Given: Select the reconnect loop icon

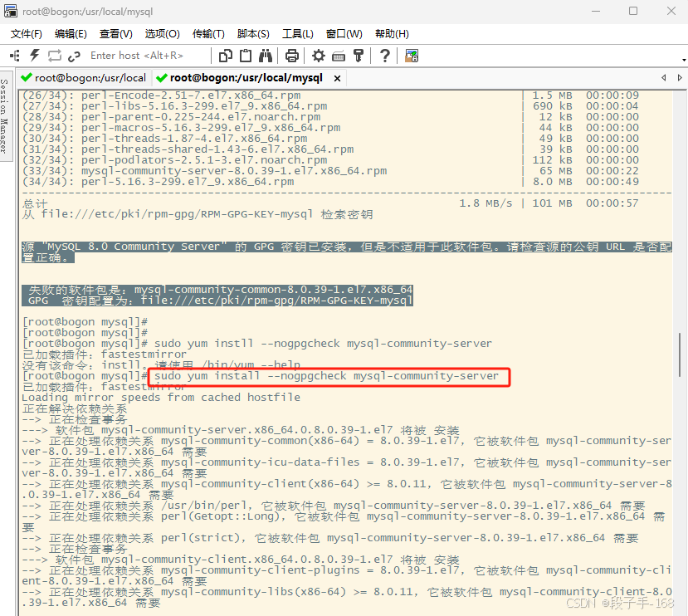Looking at the screenshot, I should (55, 55).
